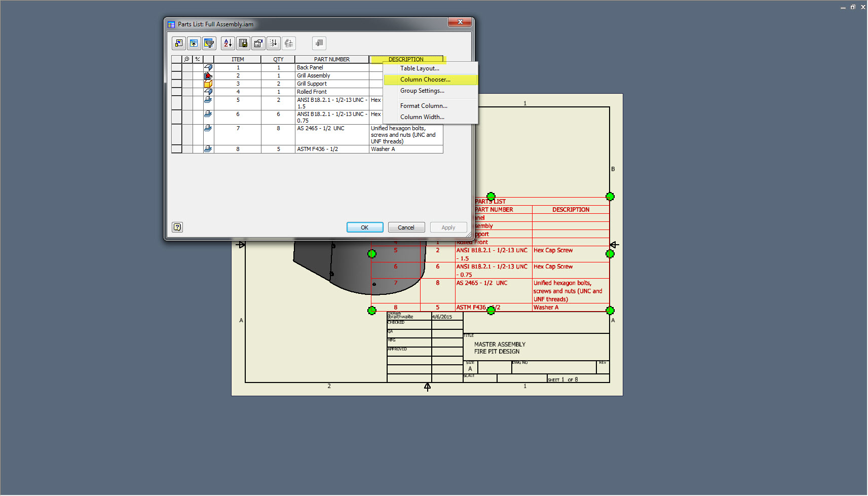Select the Rolled Front cell in dialog
Image resolution: width=868 pixels, height=496 pixels.
pyautogui.click(x=332, y=92)
